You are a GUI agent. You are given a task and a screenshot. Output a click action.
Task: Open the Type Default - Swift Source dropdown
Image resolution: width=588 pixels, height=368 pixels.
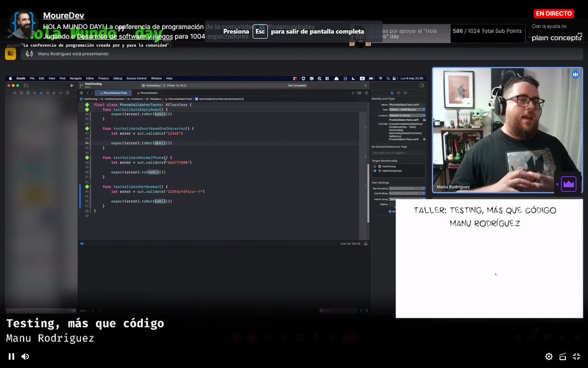click(407, 109)
